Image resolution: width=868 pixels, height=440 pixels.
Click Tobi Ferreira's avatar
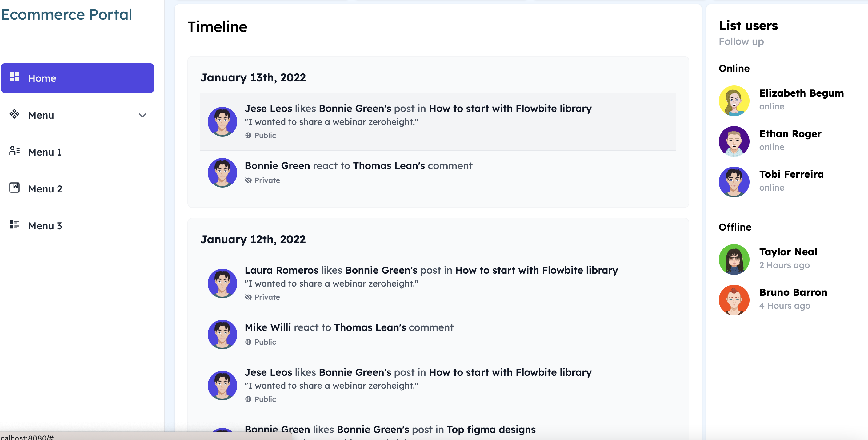(734, 182)
